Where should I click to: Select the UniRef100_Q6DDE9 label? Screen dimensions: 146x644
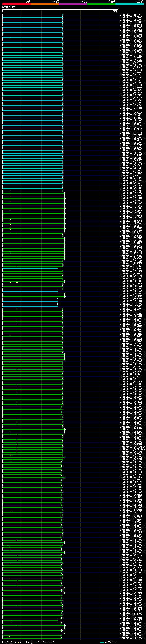coord(131,477)
